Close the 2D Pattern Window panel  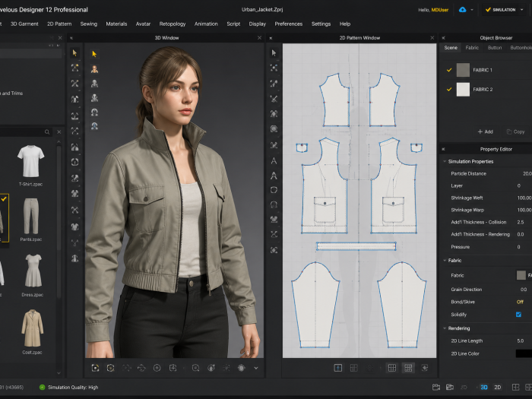pos(432,38)
